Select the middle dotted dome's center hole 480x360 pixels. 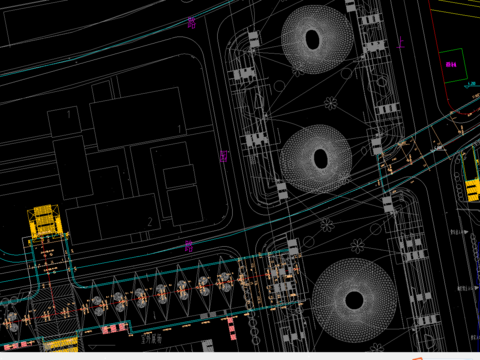[x=320, y=158]
